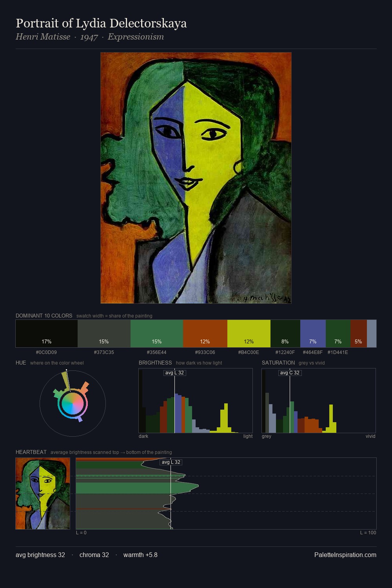Select the narrow slate-grey end swatch

[x=372, y=334]
